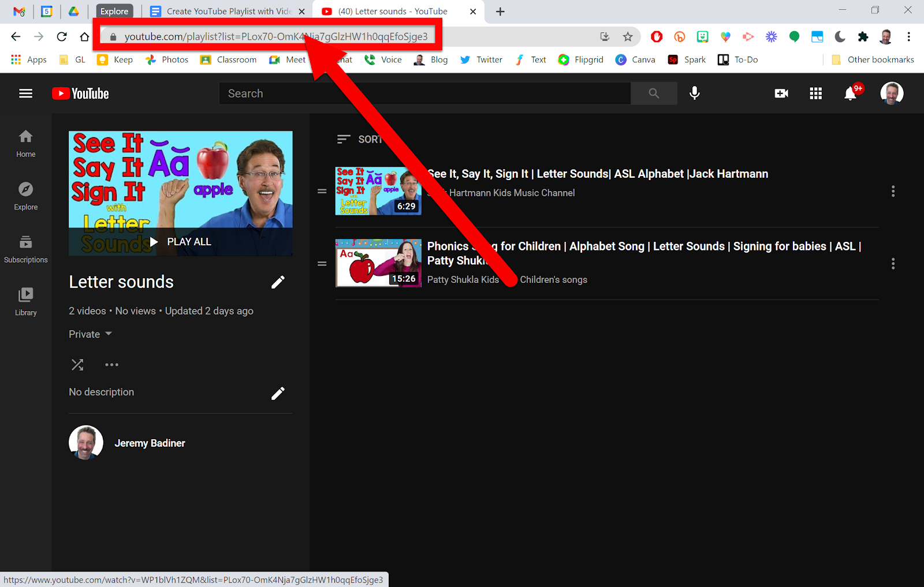Open Phonics Song for Children video title
This screenshot has height=587, width=924.
click(x=644, y=253)
